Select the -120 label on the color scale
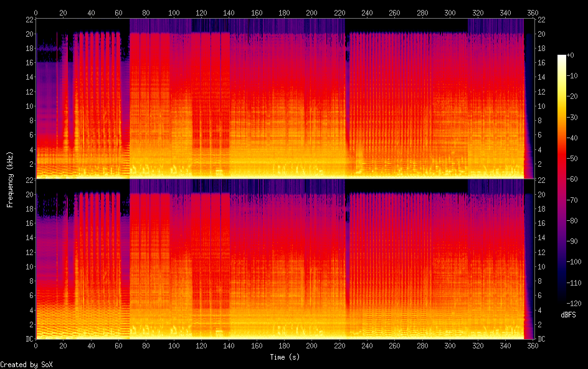Image resolution: width=588 pixels, height=369 pixels. 576,303
